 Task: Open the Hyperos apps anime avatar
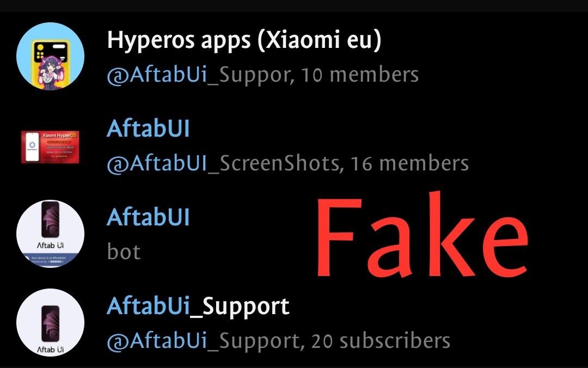pyautogui.click(x=50, y=56)
